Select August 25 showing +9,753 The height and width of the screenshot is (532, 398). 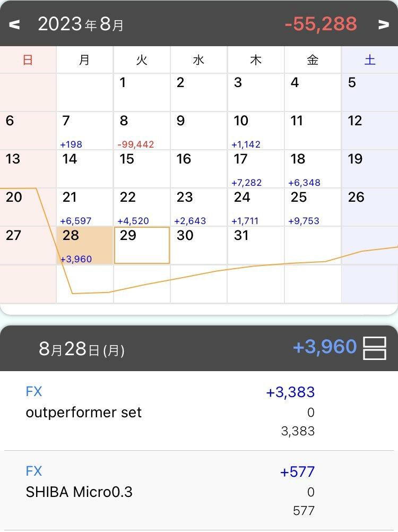[313, 207]
